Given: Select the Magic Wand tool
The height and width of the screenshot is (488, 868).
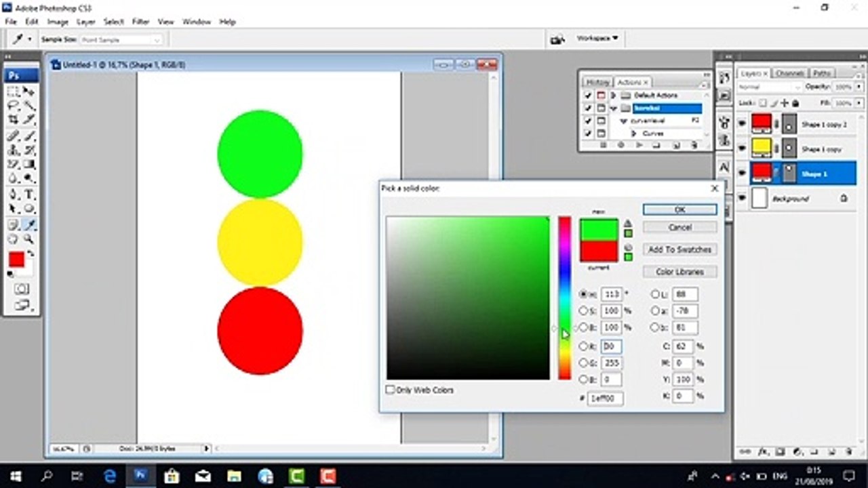Looking at the screenshot, I should click(x=29, y=106).
